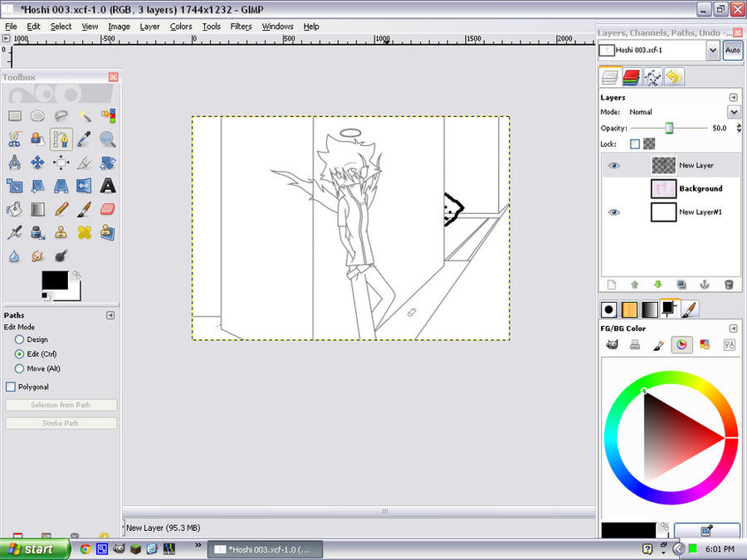The height and width of the screenshot is (560, 747).
Task: Switch to the Undo History tab
Action: (674, 77)
